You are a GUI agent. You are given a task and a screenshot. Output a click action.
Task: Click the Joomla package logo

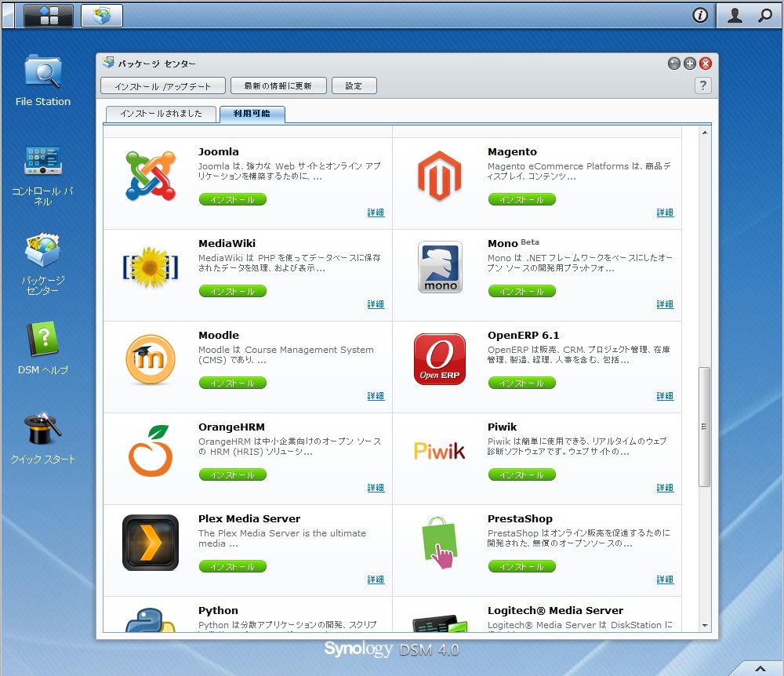(x=151, y=176)
